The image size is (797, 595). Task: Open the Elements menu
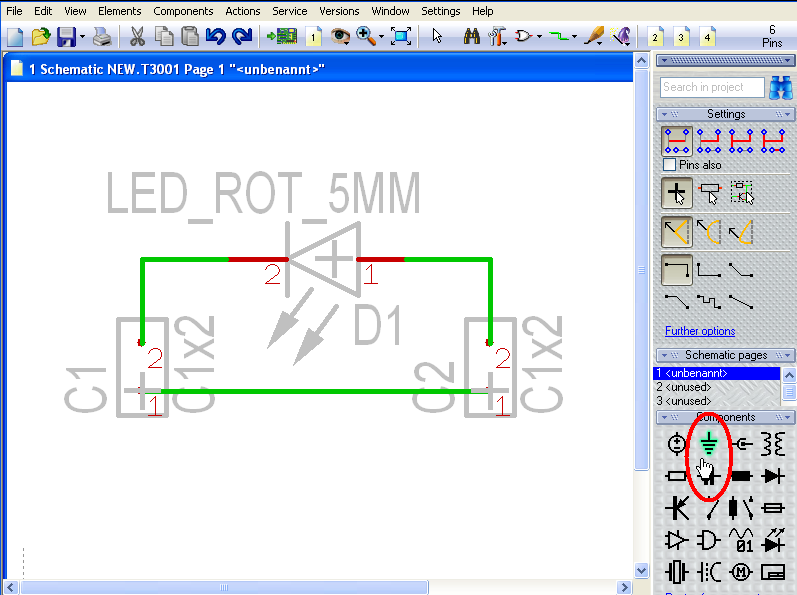[119, 11]
